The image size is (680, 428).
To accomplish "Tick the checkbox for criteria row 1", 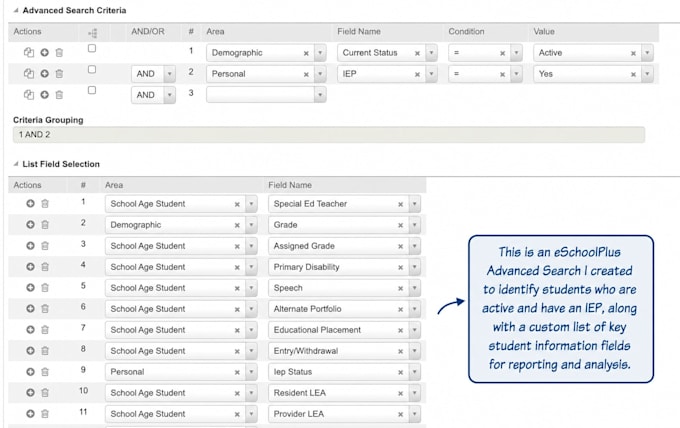I will click(92, 48).
